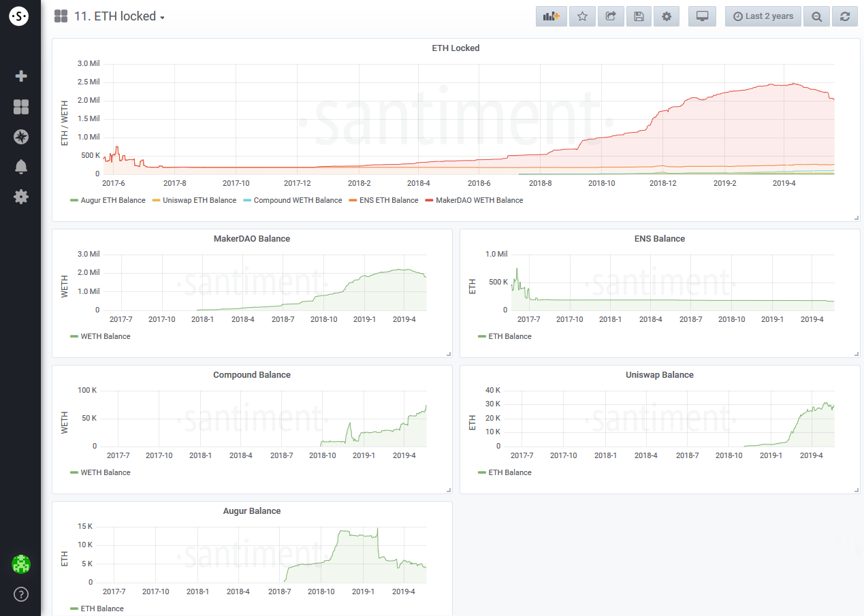The image size is (864, 616).
Task: Open the Augur Balance panel title menu
Action: (252, 511)
